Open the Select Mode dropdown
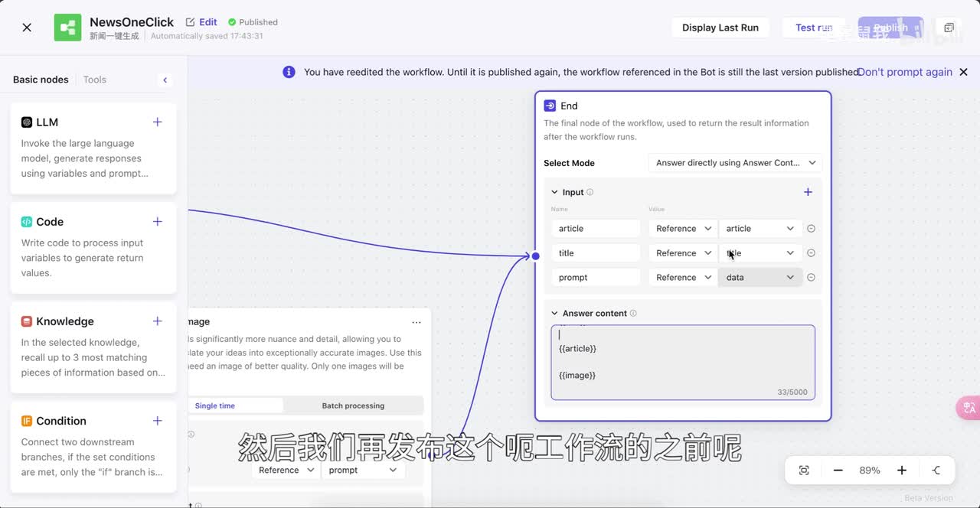 coord(735,163)
